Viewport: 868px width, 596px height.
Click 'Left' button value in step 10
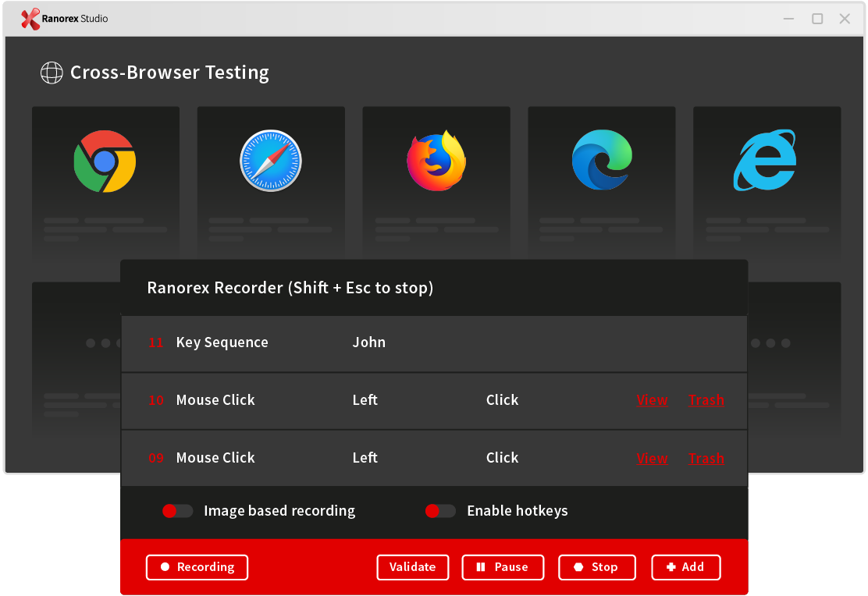pos(365,400)
